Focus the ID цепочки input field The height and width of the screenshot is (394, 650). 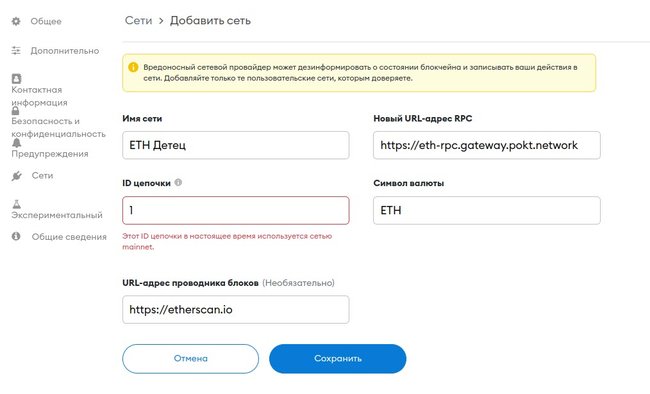point(235,210)
